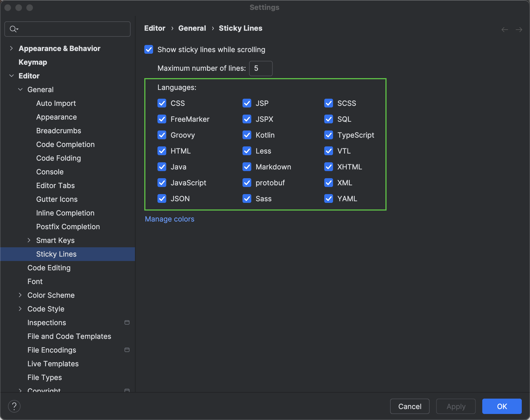Collapse the Editor tree section

[x=12, y=76]
